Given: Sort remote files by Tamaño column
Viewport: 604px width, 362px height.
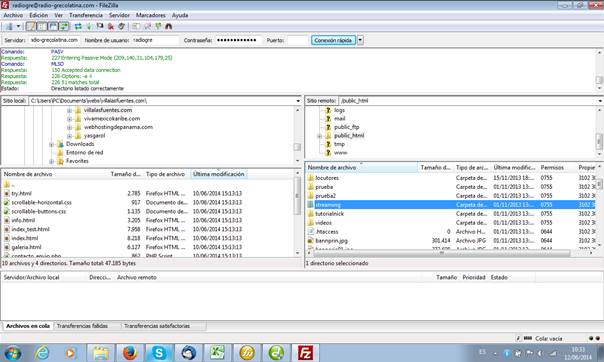Looking at the screenshot, I should [x=435, y=168].
